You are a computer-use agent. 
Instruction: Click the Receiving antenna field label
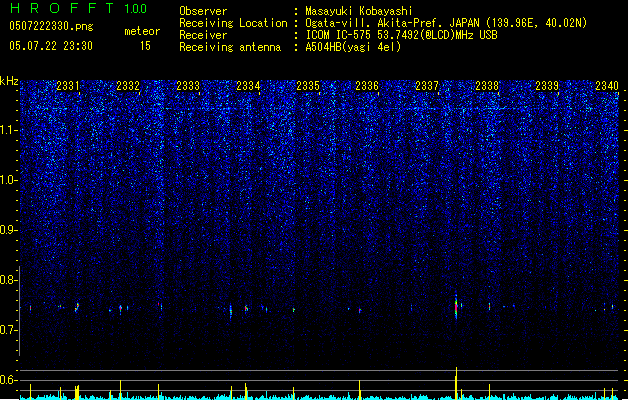tap(230, 47)
